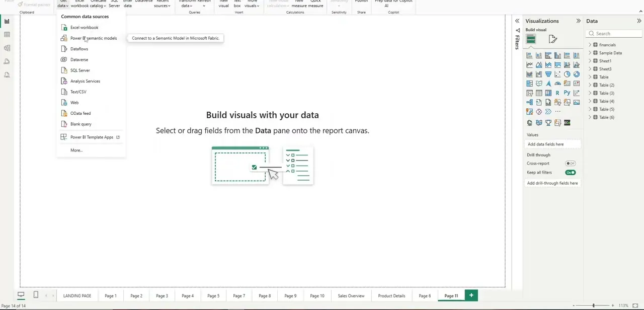Select the Clustered bar chart visual
The image size is (644, 310).
click(x=548, y=55)
